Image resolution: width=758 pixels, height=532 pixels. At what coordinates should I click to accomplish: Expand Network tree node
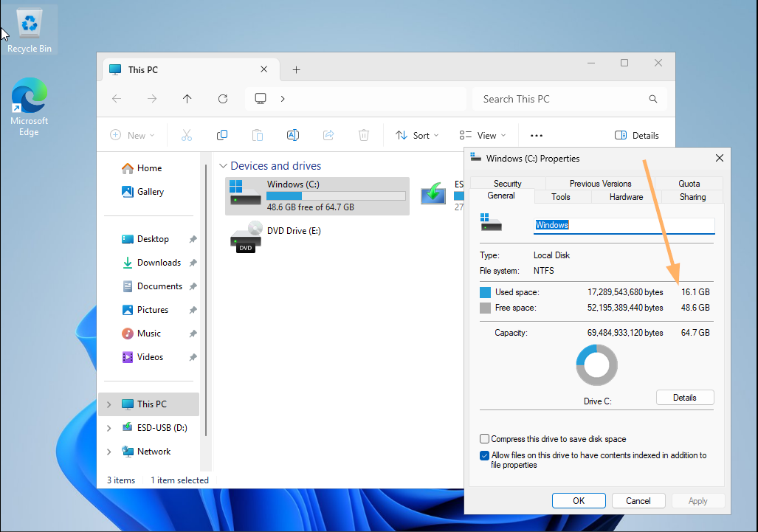coord(108,452)
